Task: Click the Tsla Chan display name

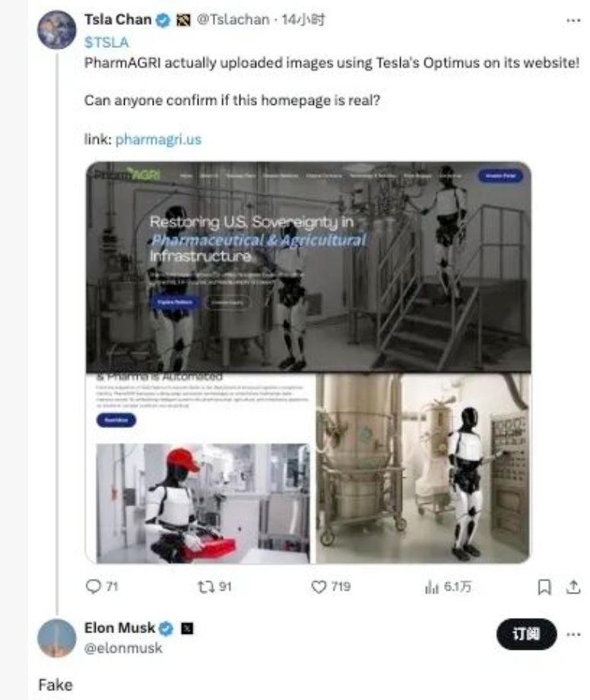Action: point(119,20)
